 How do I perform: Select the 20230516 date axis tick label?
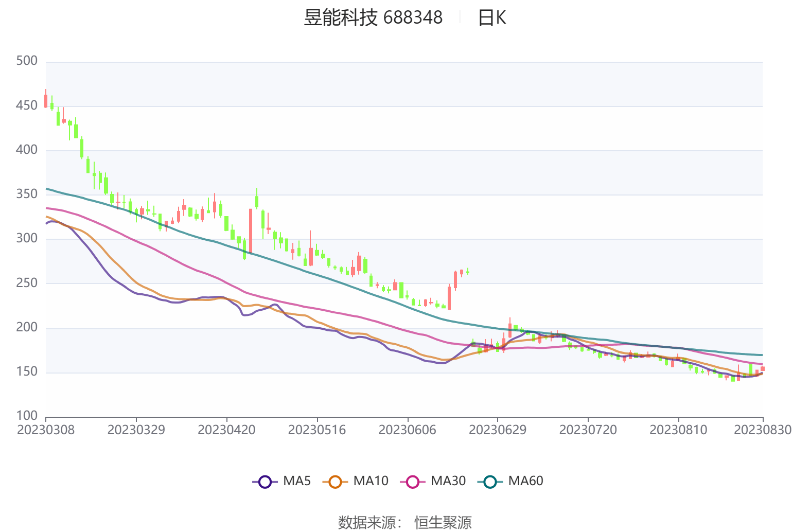(x=316, y=430)
